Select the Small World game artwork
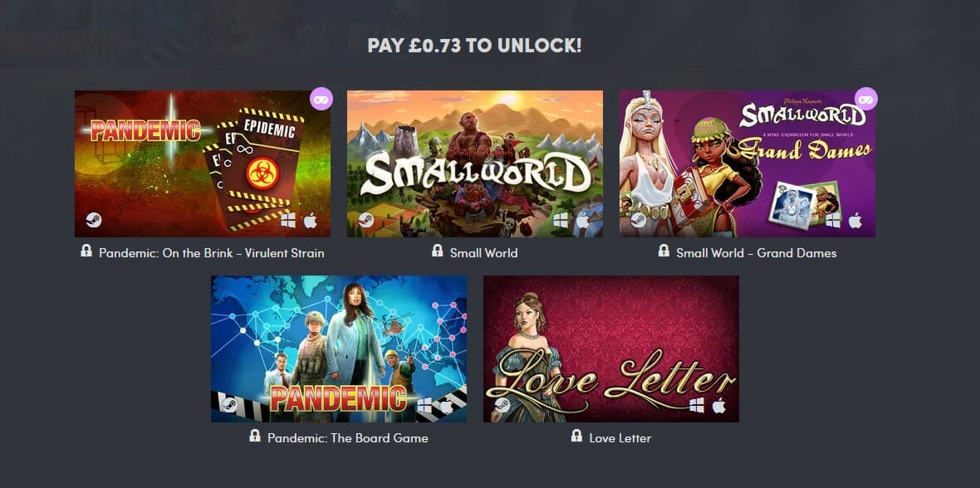Image resolution: width=980 pixels, height=488 pixels. tap(475, 163)
